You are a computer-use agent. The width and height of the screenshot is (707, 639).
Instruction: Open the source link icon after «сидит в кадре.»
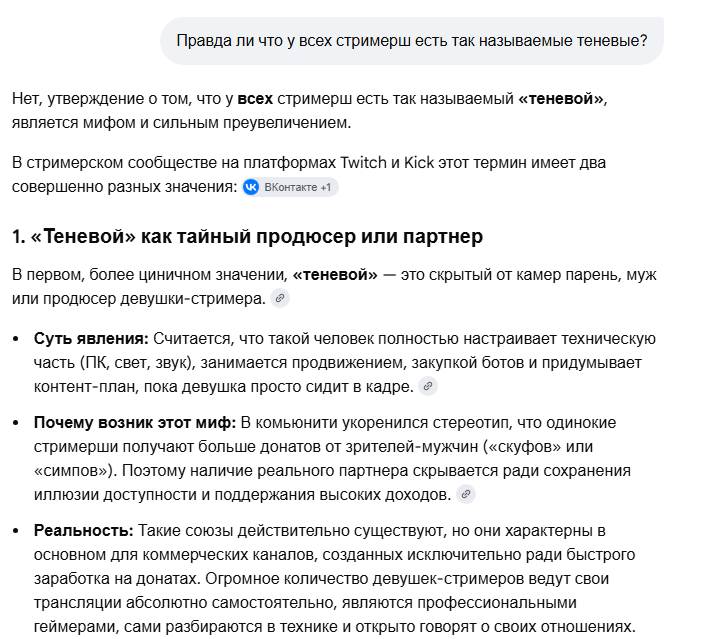click(428, 386)
